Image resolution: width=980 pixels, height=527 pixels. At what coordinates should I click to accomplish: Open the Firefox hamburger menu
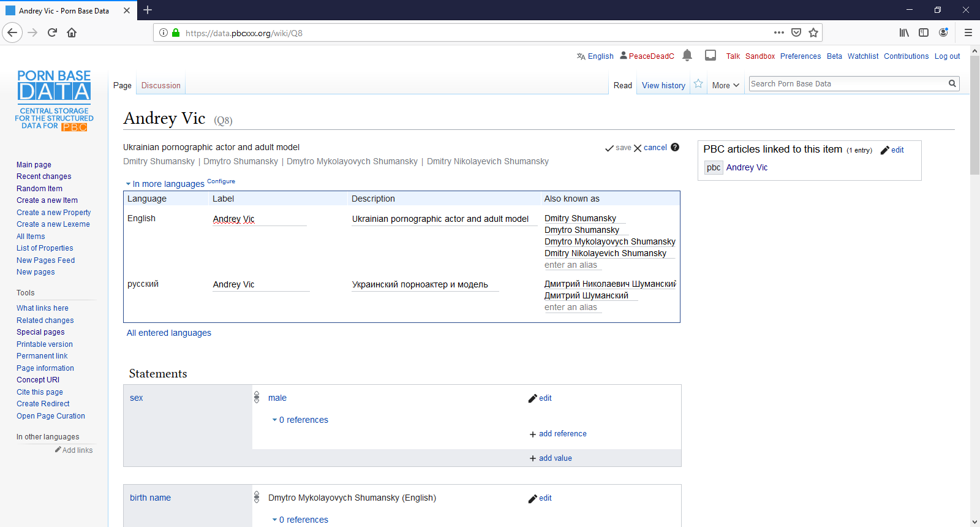(x=968, y=32)
